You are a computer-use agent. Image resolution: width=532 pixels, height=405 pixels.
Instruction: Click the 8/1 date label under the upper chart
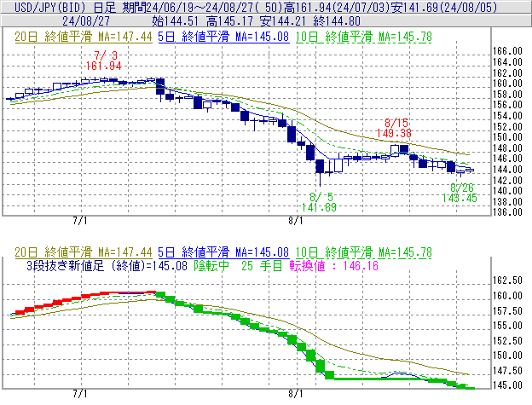(296, 221)
